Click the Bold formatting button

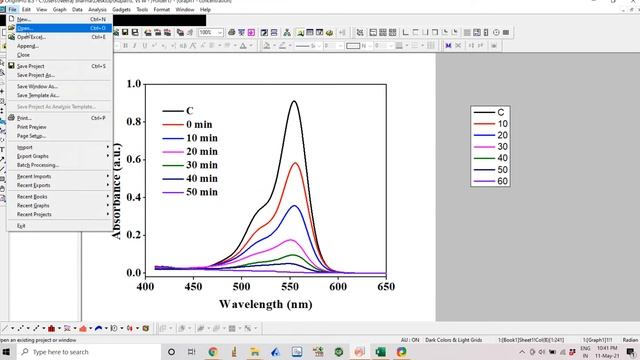126,46
